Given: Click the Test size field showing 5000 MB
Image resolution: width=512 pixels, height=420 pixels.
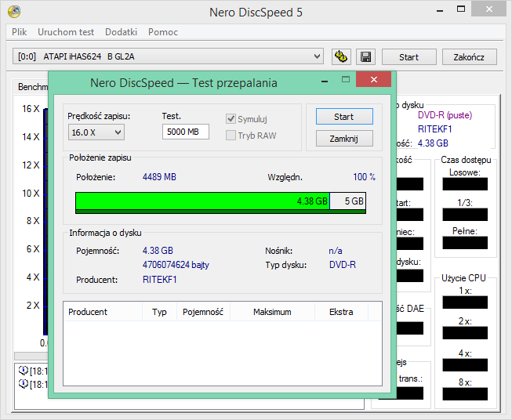Looking at the screenshot, I should pyautogui.click(x=185, y=132).
